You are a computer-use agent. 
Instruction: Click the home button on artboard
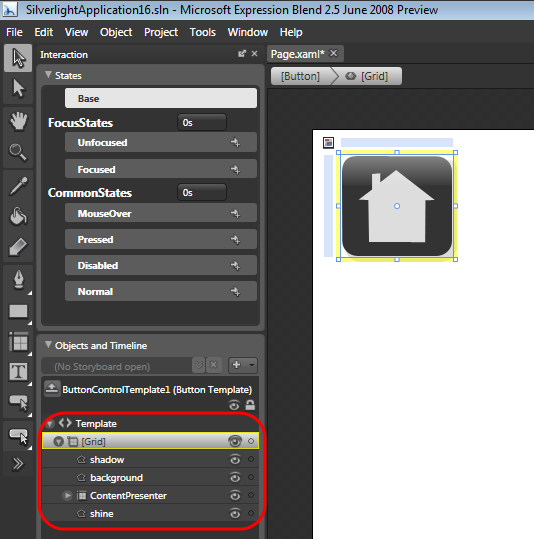coord(397,206)
